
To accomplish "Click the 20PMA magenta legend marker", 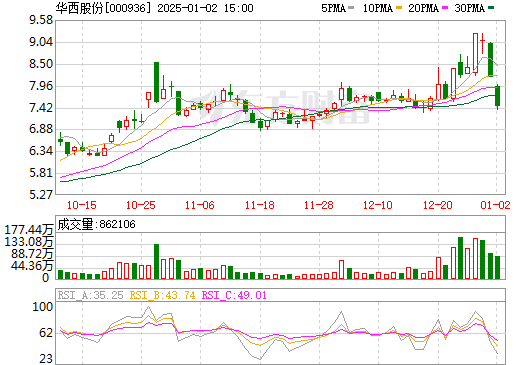I will [x=445, y=8].
